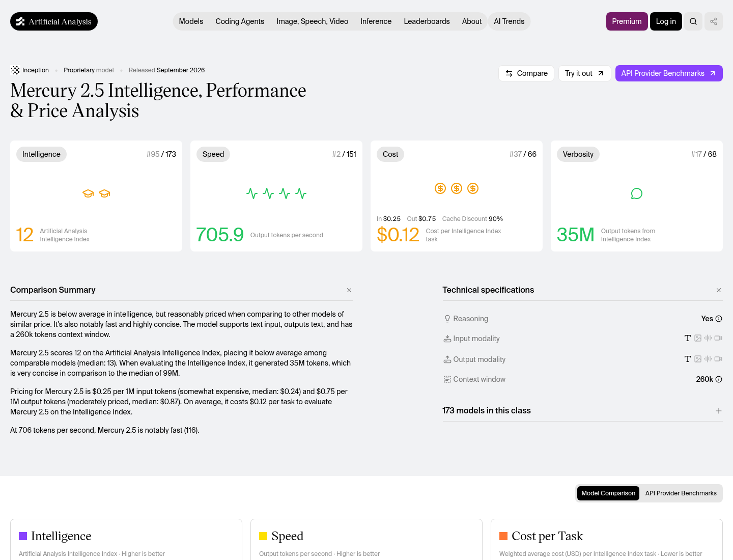733x560 pixels.
Task: Switch to the Model Comparison tab
Action: pos(608,493)
